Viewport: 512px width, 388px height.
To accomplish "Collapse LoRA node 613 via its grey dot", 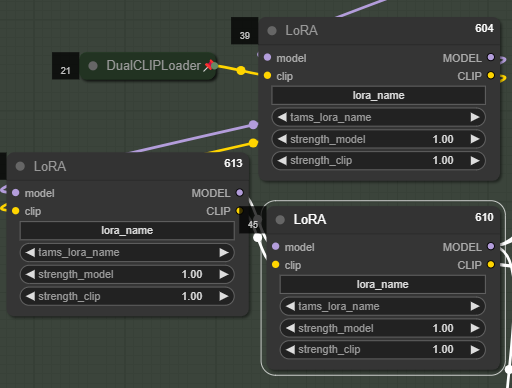I will click(20, 166).
